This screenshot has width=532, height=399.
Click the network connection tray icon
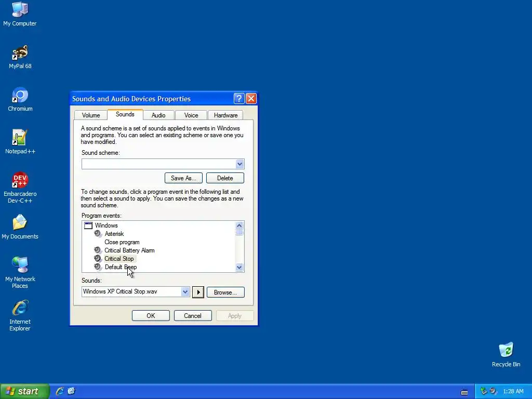484,391
